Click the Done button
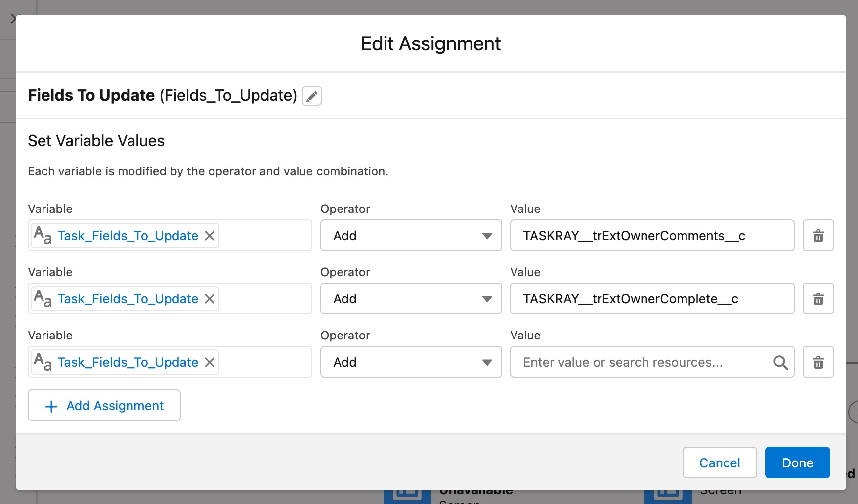The height and width of the screenshot is (504, 858). coord(797,462)
